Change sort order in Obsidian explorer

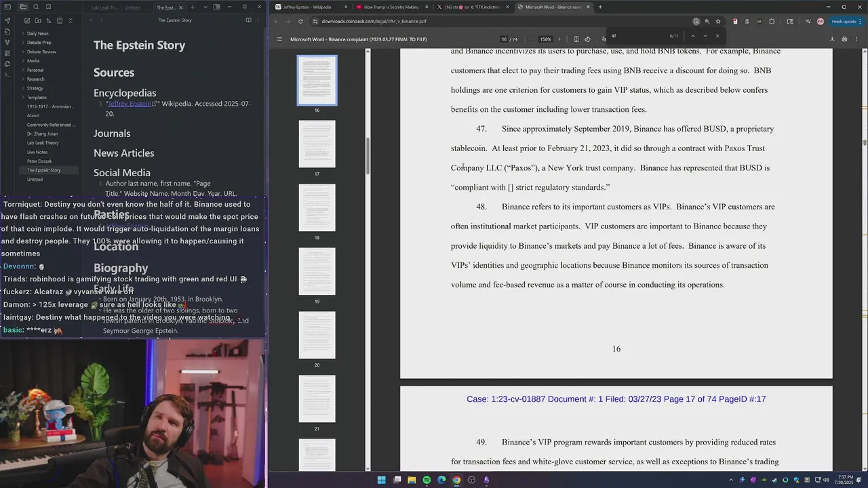49,20
